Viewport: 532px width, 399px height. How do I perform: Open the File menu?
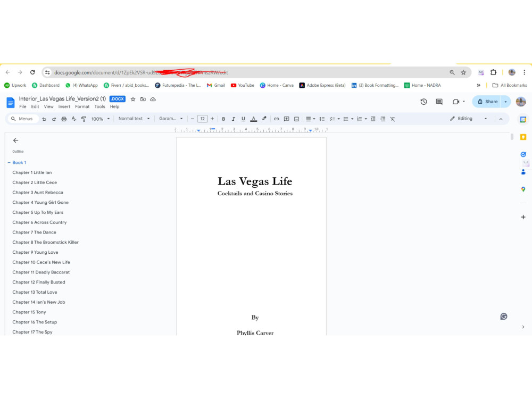pos(23,106)
